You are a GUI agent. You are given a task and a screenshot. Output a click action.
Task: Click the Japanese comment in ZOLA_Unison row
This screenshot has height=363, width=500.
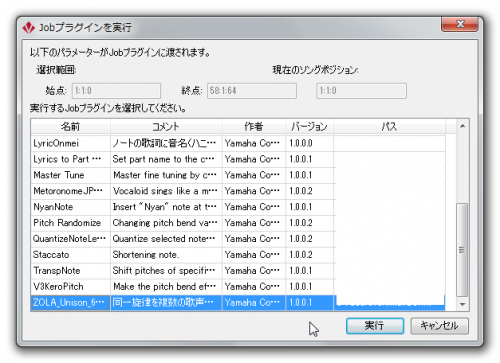(x=163, y=303)
